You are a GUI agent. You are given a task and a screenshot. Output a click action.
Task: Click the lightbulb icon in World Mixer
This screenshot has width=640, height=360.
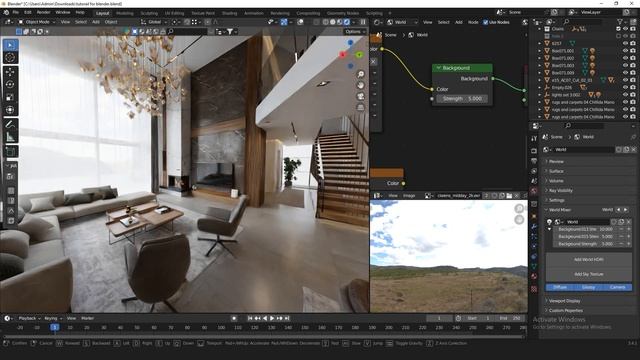pyautogui.click(x=550, y=222)
